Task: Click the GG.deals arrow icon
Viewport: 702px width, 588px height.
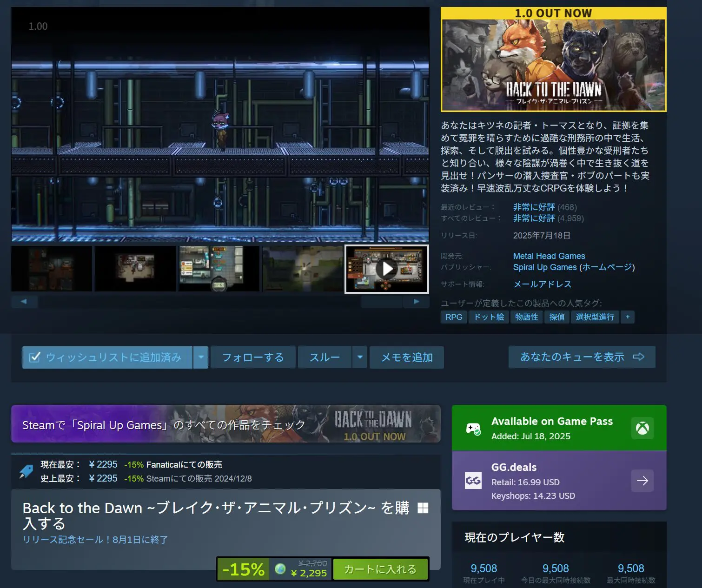Action: click(642, 481)
